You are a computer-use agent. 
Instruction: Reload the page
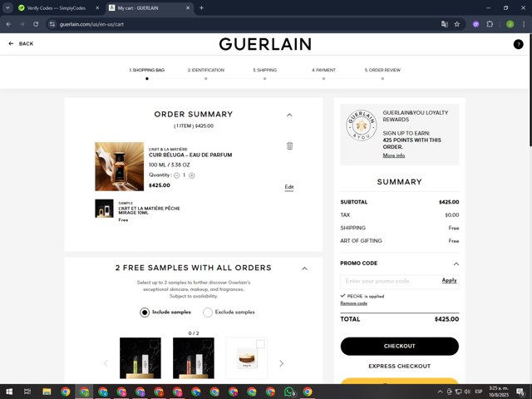click(x=36, y=24)
